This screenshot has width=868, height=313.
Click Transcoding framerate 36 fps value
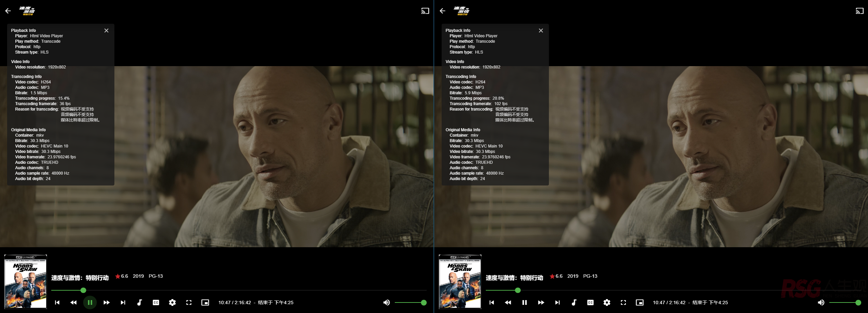65,104
